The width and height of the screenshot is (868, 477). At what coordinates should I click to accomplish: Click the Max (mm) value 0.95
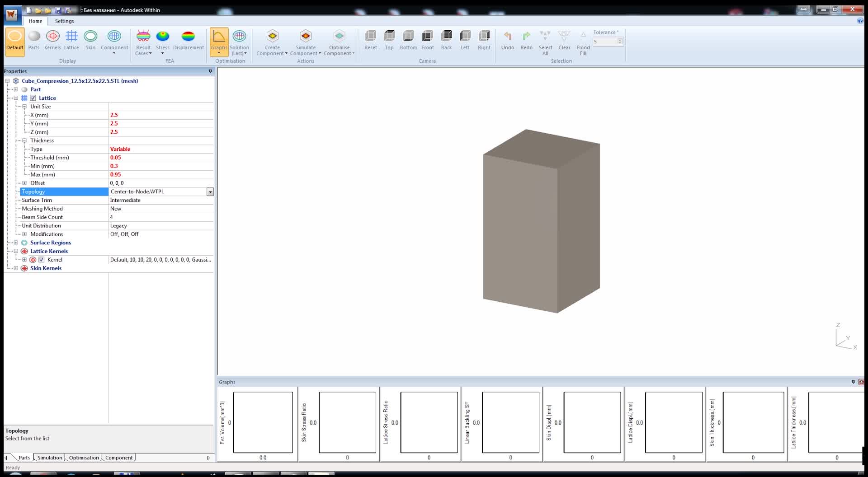[116, 174]
